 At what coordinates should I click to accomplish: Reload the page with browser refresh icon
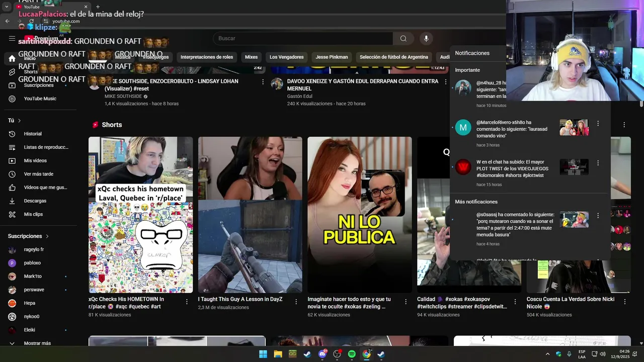pos(32,21)
